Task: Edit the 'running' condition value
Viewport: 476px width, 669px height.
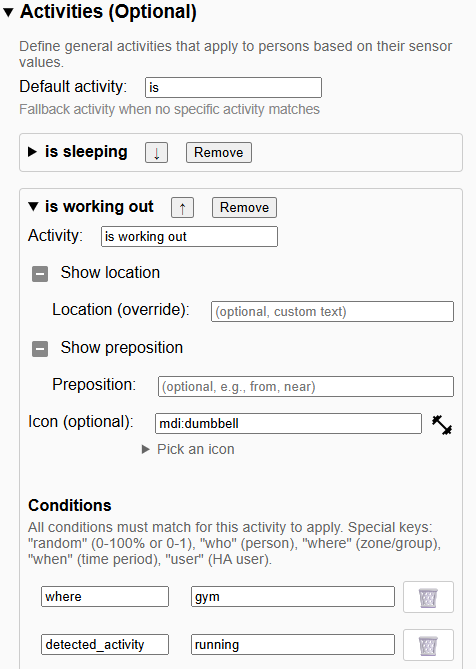Action: [293, 645]
